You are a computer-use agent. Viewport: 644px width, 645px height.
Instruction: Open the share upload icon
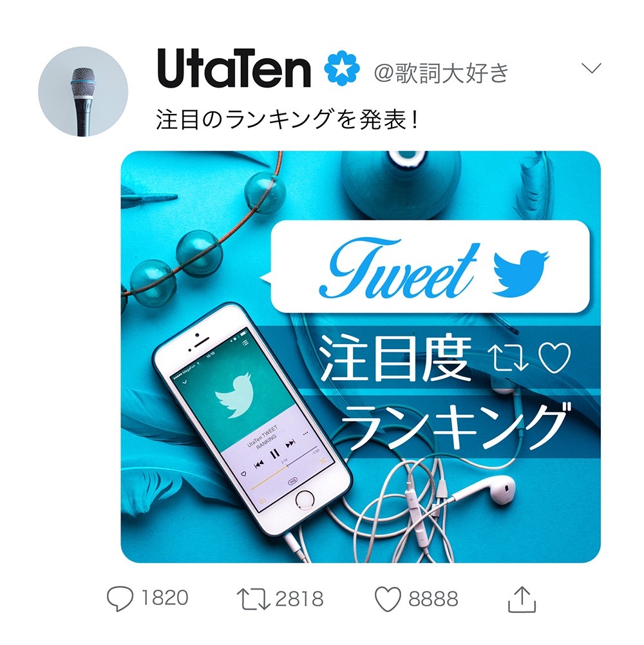point(522,599)
